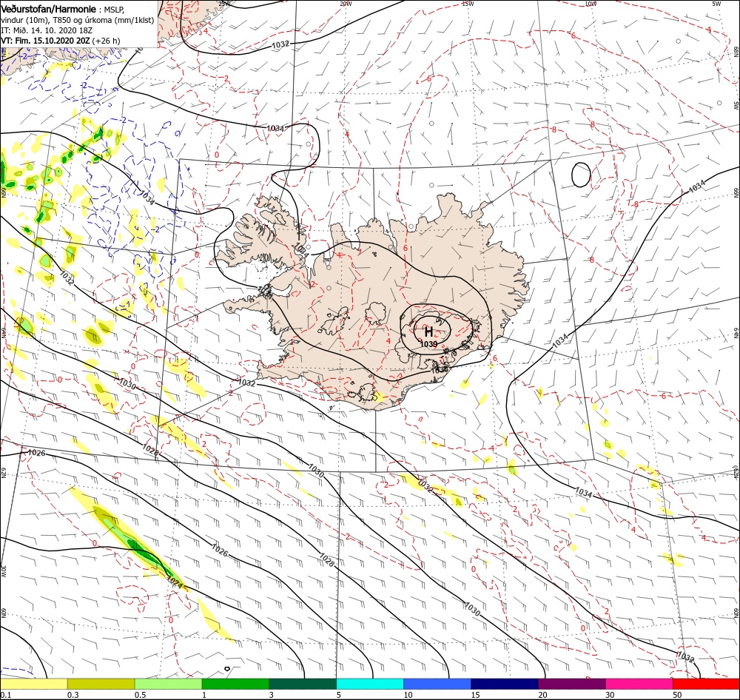Click the 25W longitude label at top
Viewport: 740px width, 700px height.
[224, 4]
